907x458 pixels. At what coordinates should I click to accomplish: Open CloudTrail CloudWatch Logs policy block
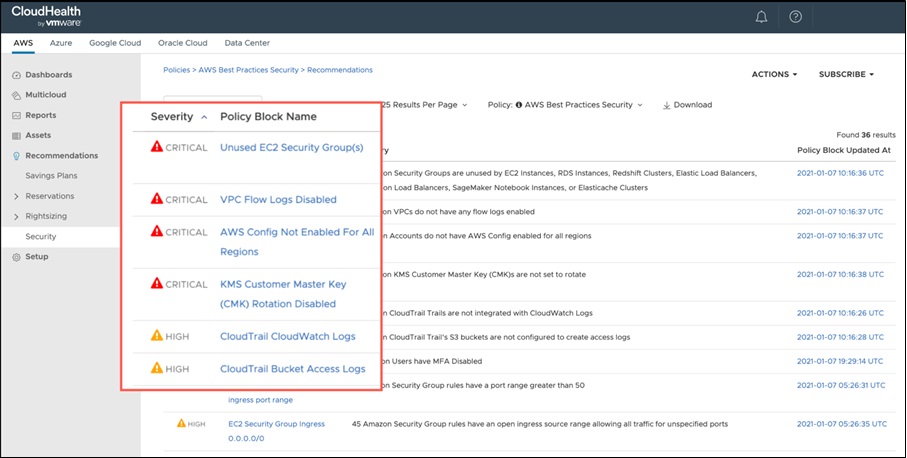[x=287, y=336]
